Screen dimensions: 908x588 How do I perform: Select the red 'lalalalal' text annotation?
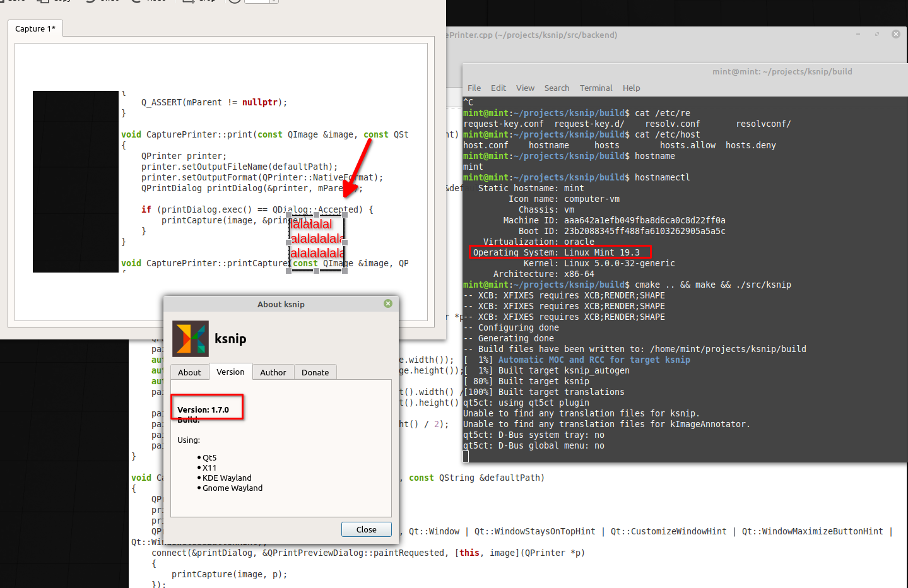pyautogui.click(x=315, y=238)
